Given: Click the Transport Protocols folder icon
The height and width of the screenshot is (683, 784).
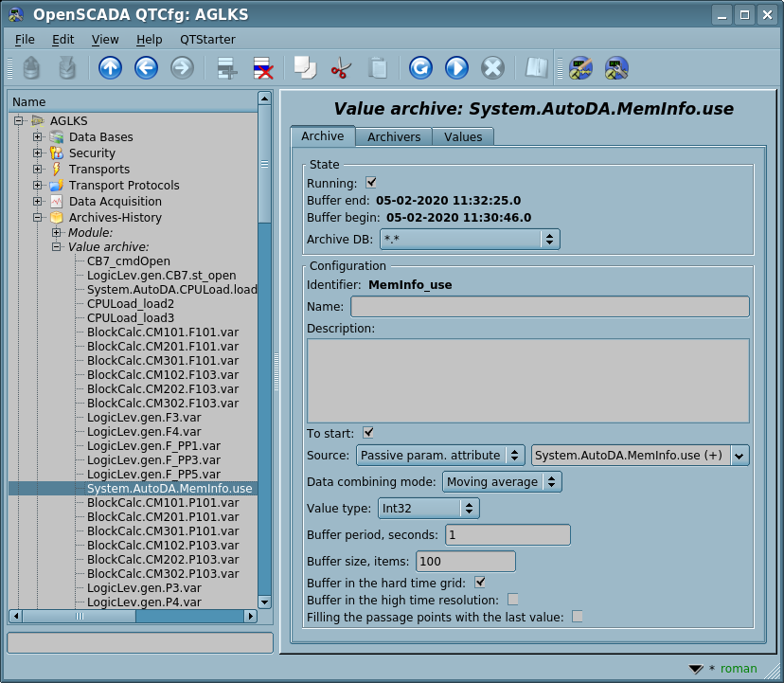Looking at the screenshot, I should click(57, 185).
